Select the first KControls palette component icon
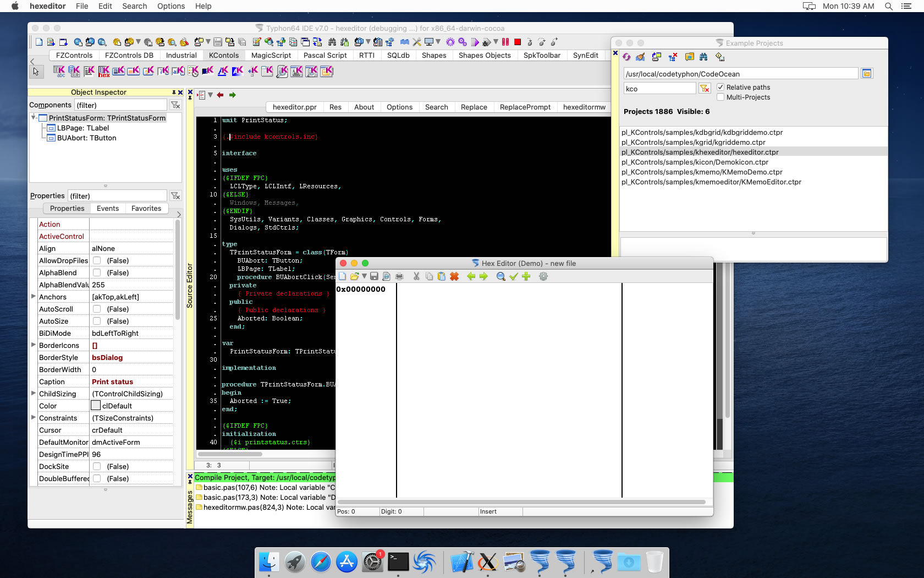924x578 pixels. pos(59,71)
